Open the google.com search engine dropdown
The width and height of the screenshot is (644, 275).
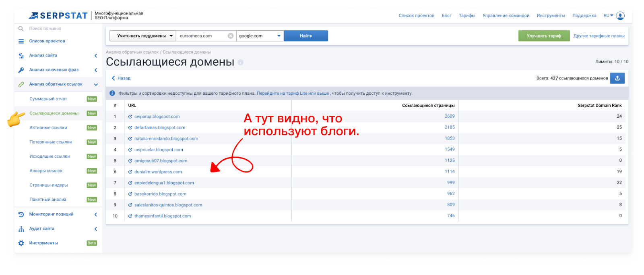pos(260,36)
